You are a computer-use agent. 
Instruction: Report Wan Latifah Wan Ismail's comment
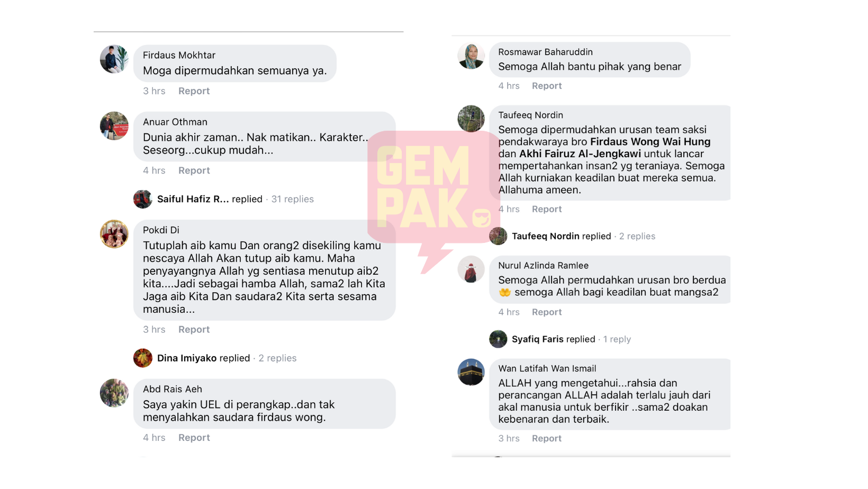click(x=546, y=438)
